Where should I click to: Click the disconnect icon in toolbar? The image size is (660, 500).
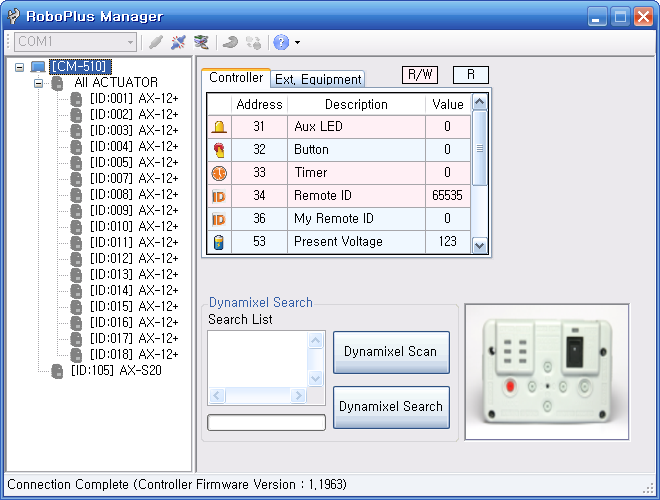[x=178, y=42]
